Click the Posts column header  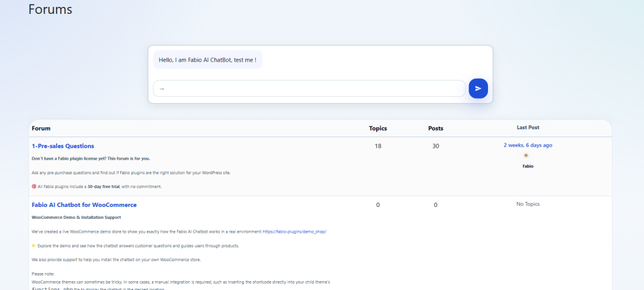(x=436, y=128)
